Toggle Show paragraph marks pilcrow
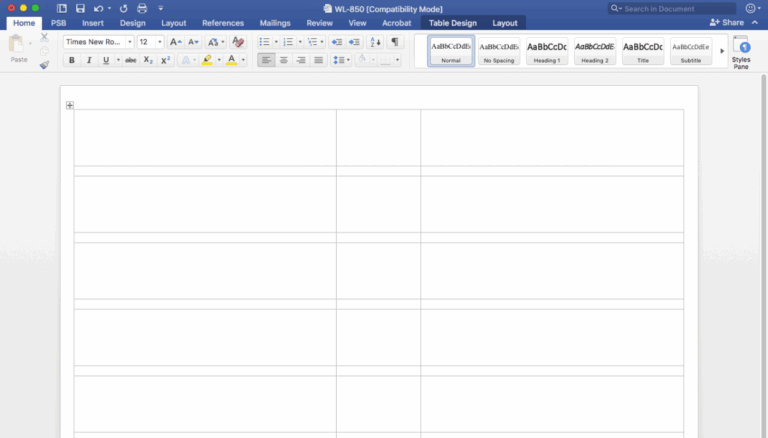Screen dimensions: 768x438 (x=395, y=42)
